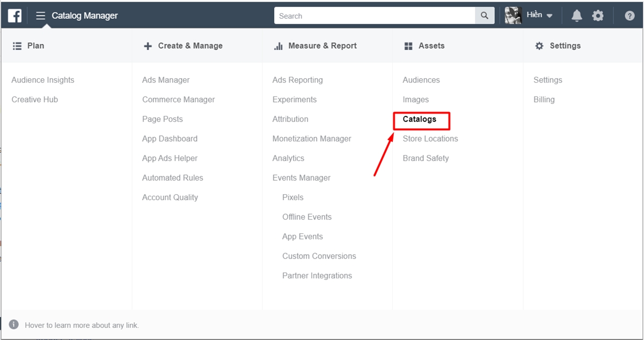
Task: Click the profile avatar picture
Action: (513, 16)
